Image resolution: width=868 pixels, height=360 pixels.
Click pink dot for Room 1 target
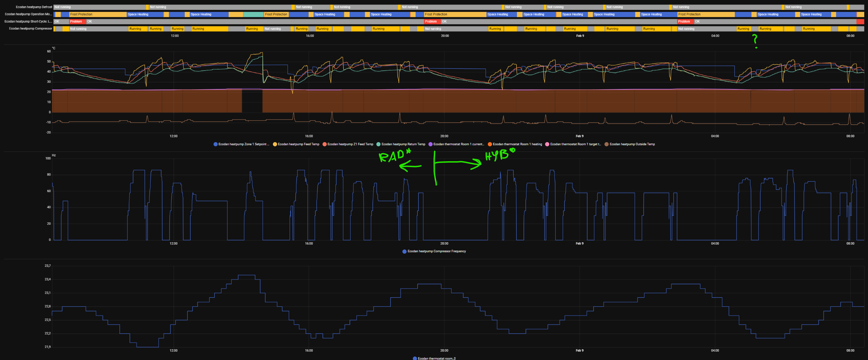click(547, 144)
